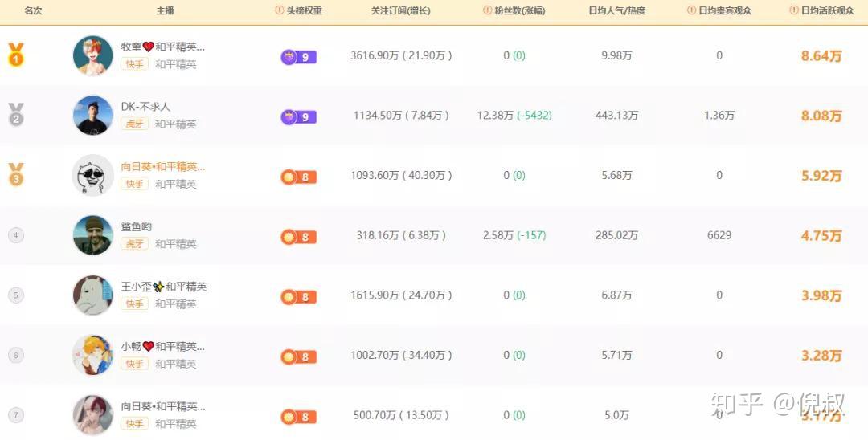Click the bronze rank 3 medal

tap(16, 175)
